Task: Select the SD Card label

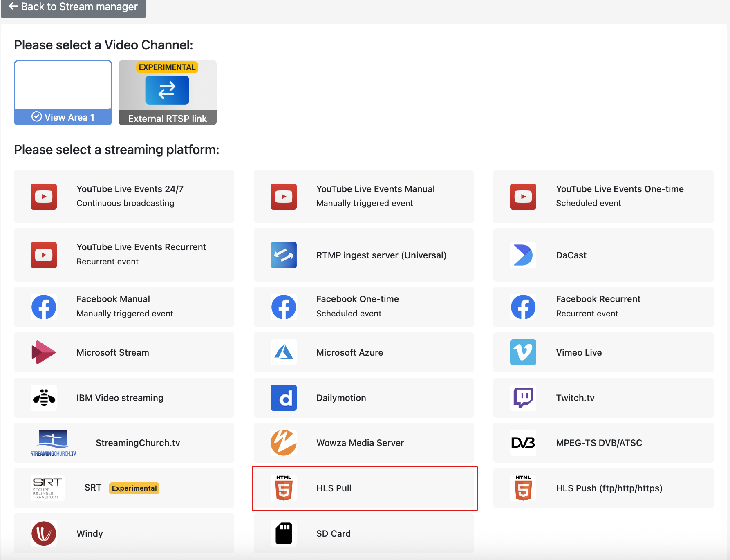Action: coord(334,534)
